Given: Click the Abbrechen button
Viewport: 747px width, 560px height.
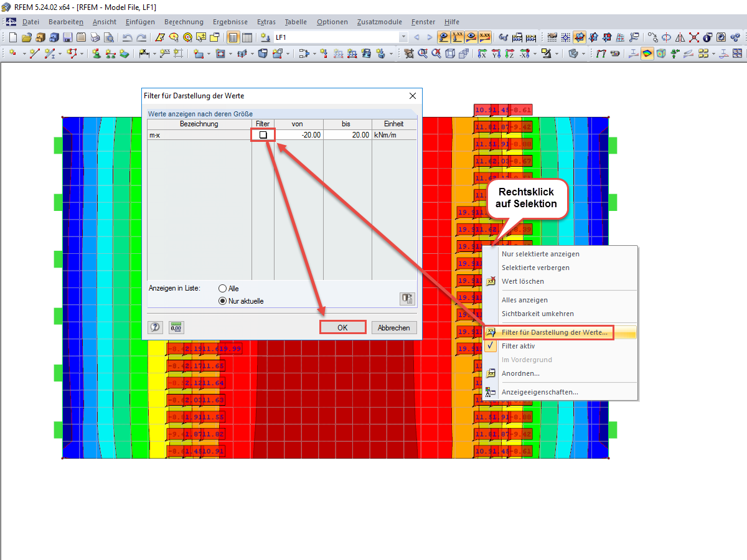Looking at the screenshot, I should (x=394, y=327).
